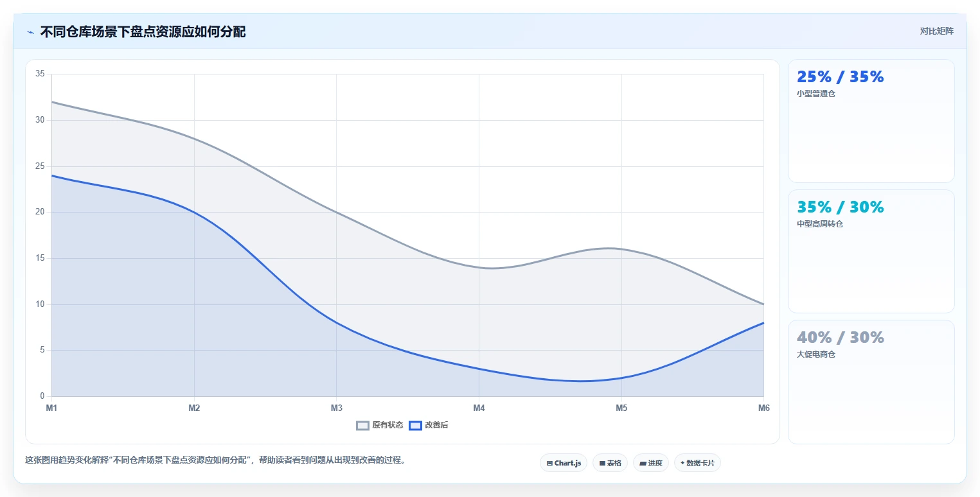Image resolution: width=980 pixels, height=497 pixels.
Task: Click the 改善后 blue legend swatch
Action: tap(415, 425)
